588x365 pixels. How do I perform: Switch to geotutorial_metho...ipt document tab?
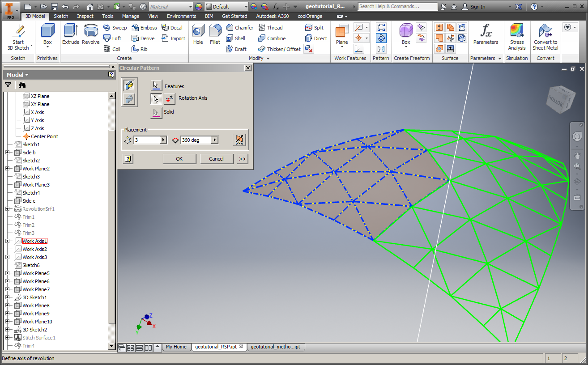click(276, 347)
